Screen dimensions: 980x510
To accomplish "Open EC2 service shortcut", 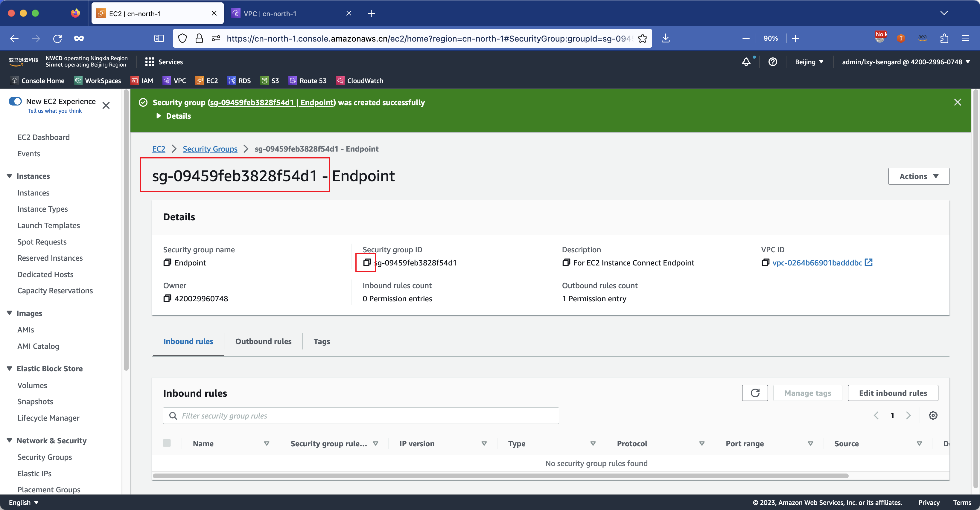I will 207,81.
